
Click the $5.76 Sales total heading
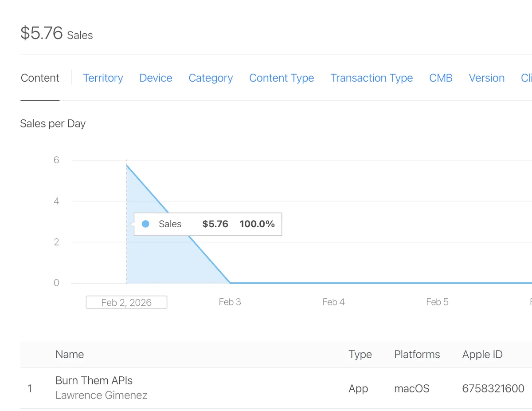(56, 34)
